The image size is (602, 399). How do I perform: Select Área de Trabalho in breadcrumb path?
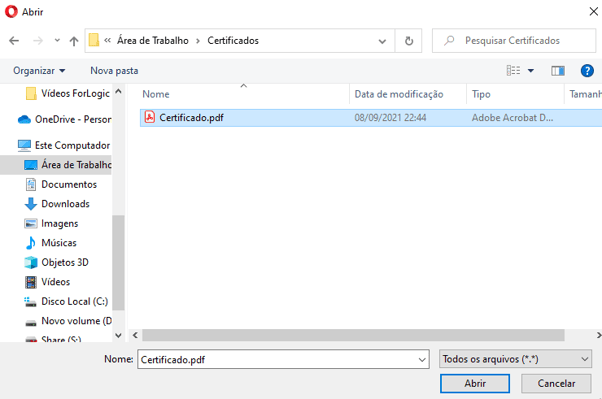click(x=153, y=40)
